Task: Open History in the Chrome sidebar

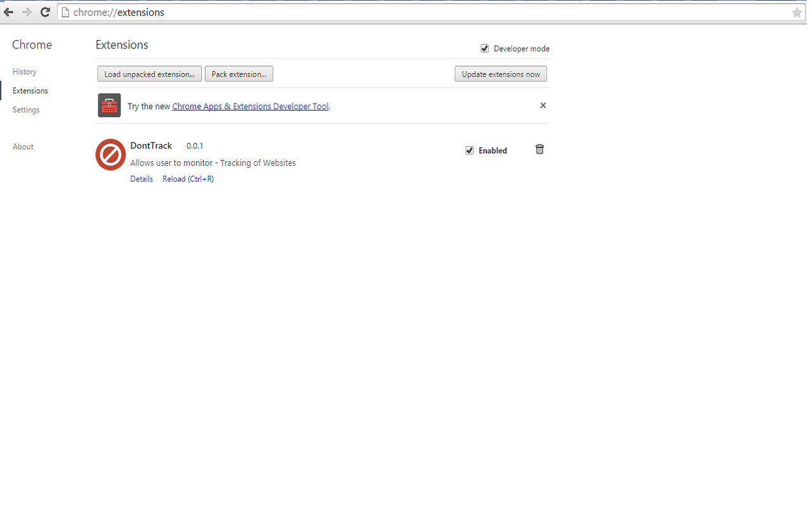Action: [25, 72]
